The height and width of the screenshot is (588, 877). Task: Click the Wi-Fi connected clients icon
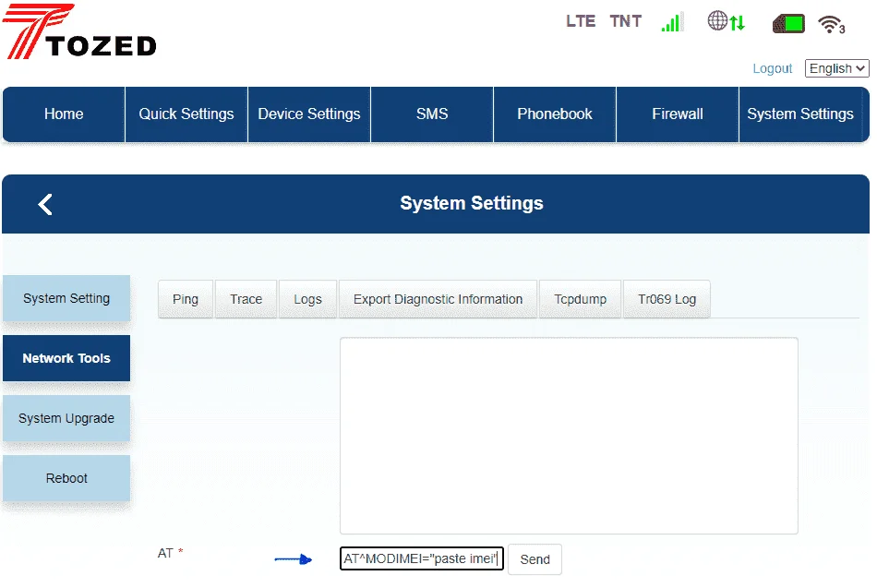[831, 24]
